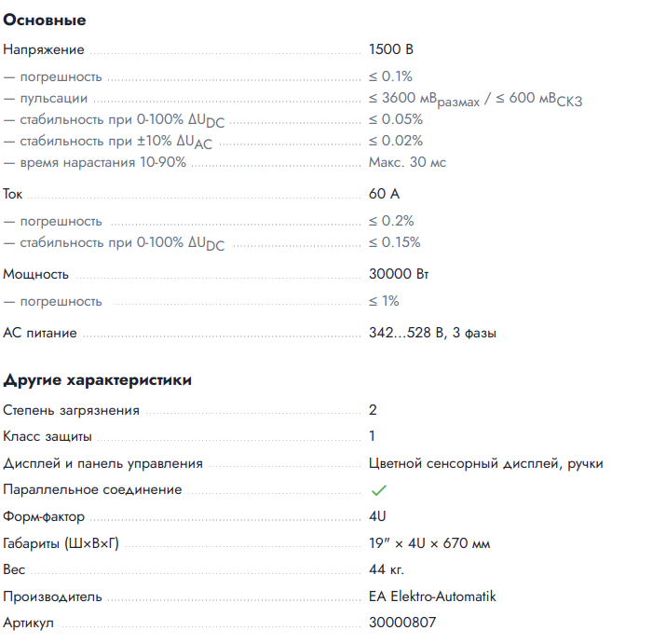Click the "Основные" section heading
The image size is (666, 644).
pos(45,20)
